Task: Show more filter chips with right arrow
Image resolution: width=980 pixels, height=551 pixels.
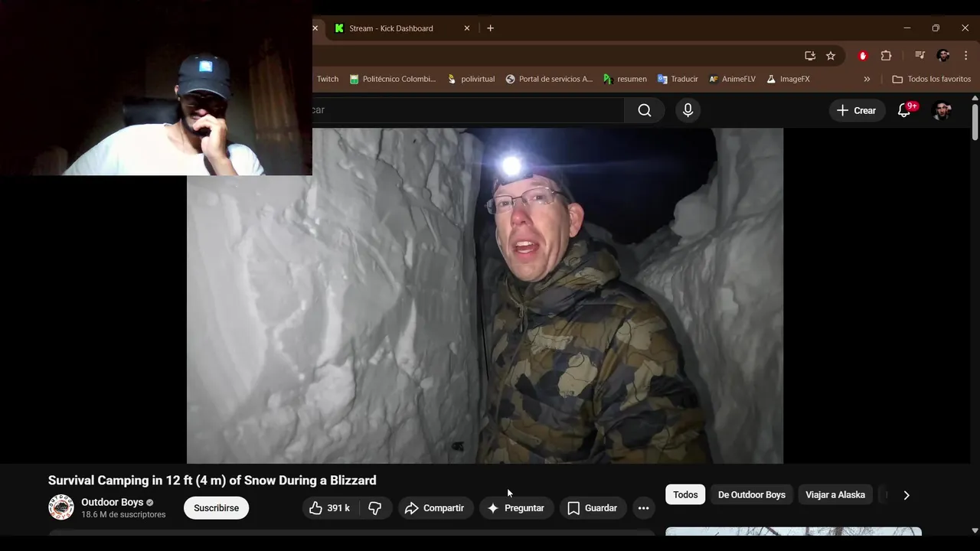Action: [x=906, y=495]
